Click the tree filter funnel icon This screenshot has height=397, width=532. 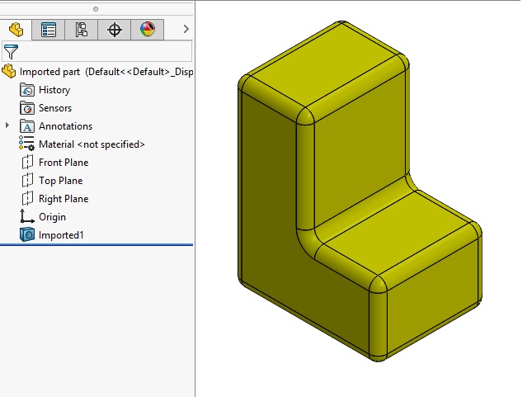tap(11, 51)
